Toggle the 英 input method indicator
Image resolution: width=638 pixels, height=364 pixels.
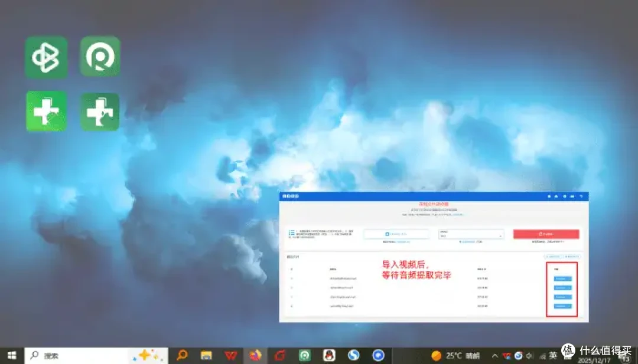(x=553, y=356)
